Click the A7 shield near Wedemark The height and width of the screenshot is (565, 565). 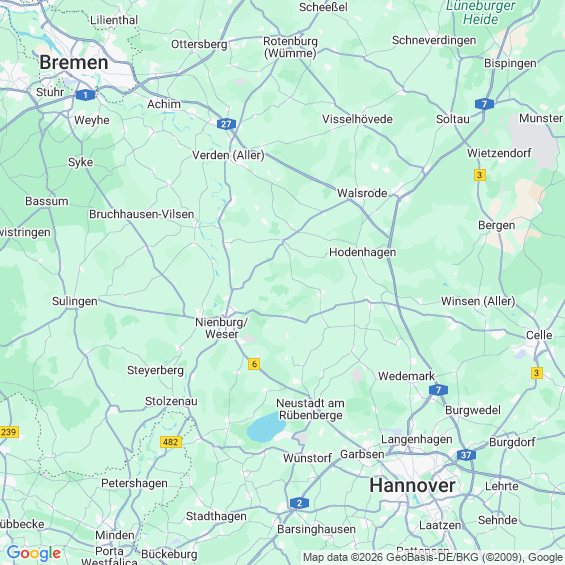[438, 390]
